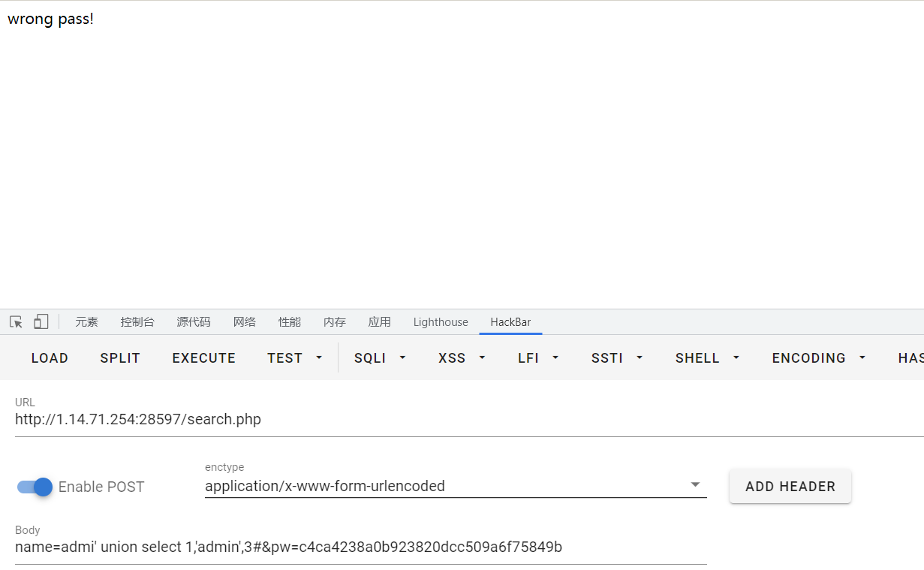Toggle the Enable POST switch
924x570 pixels.
click(35, 487)
